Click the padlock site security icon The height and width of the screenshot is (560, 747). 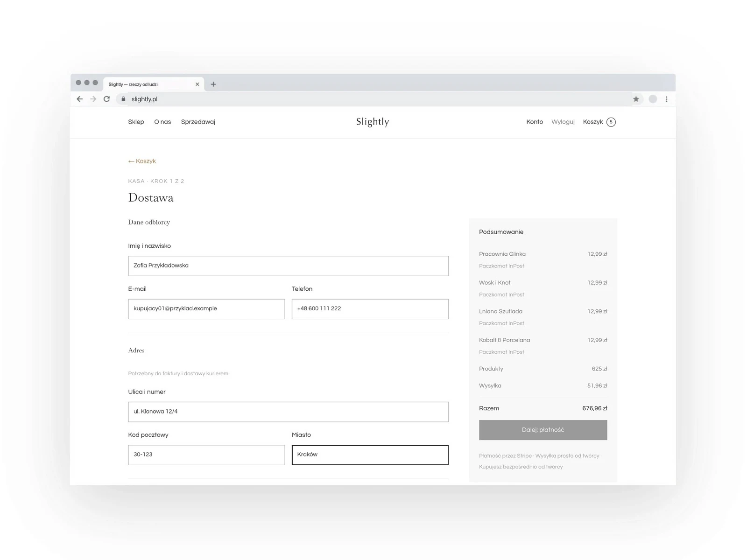pyautogui.click(x=123, y=99)
